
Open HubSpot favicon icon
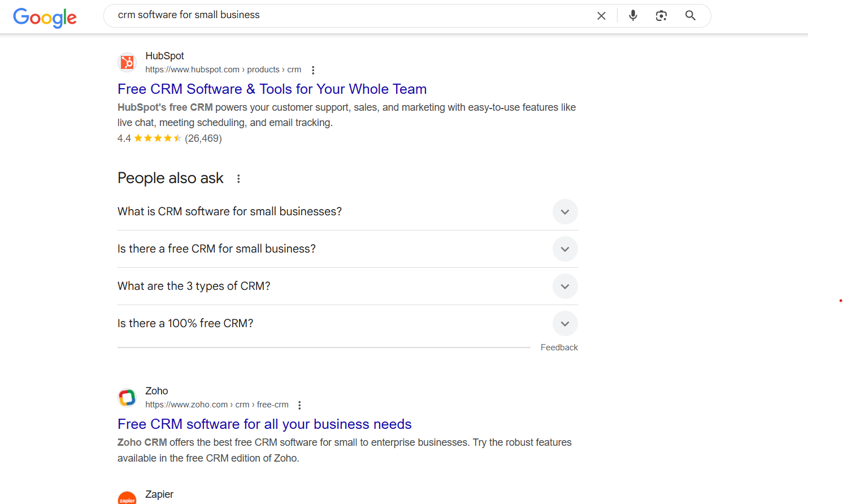pyautogui.click(x=127, y=63)
